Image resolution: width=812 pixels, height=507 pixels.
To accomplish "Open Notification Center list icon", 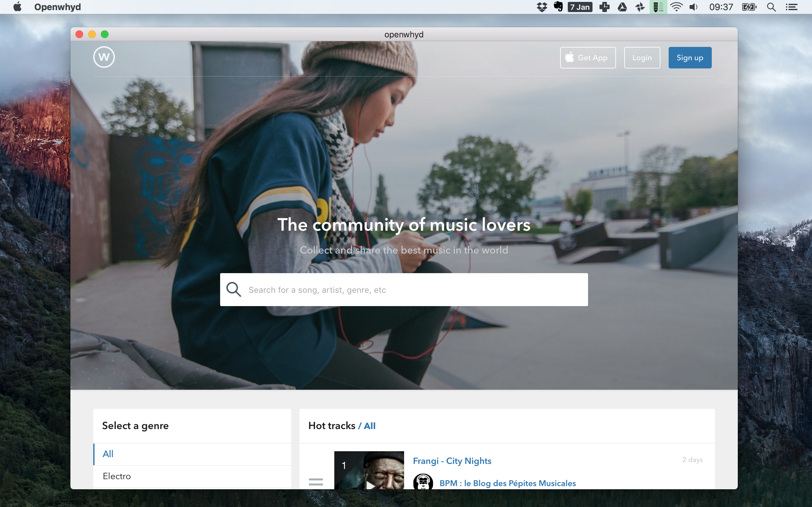I will pos(791,7).
